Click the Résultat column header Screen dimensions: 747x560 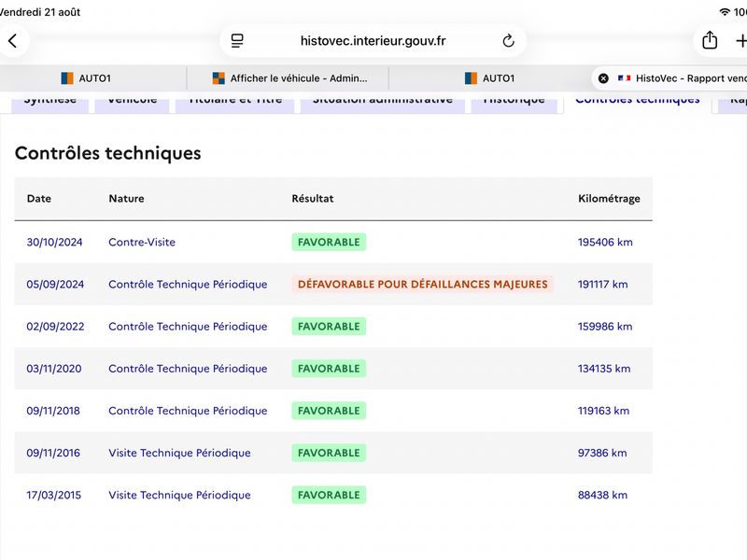click(x=313, y=199)
